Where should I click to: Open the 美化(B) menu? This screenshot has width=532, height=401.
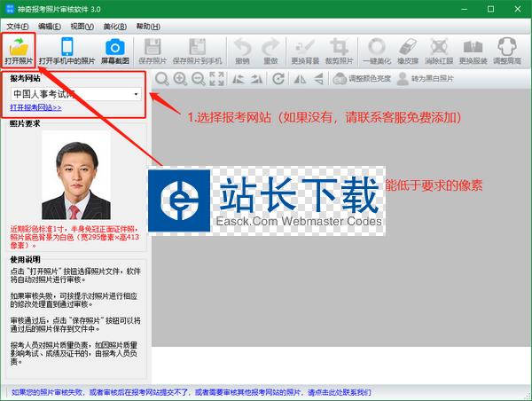113,27
